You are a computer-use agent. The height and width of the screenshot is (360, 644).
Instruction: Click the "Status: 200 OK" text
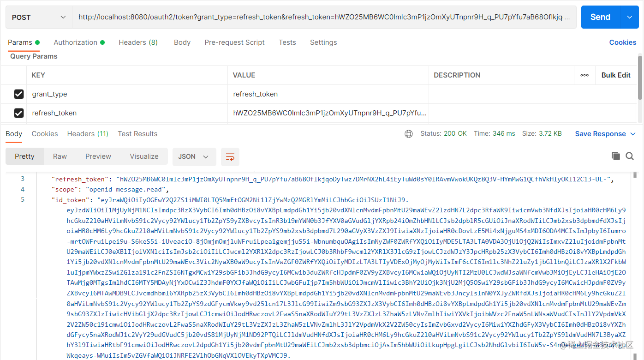pos(443,134)
